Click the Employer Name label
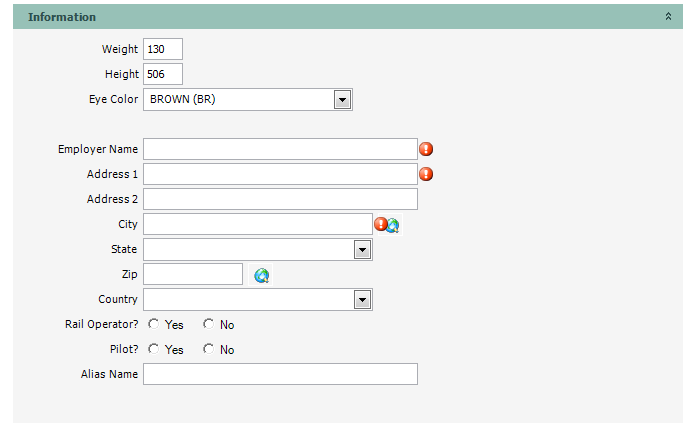The image size is (687, 431). 98,149
